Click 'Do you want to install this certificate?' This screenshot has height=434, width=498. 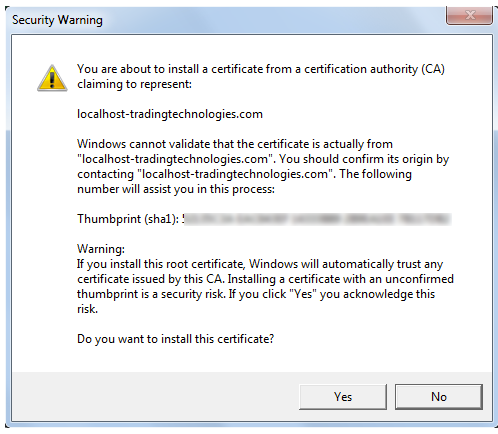pyautogui.click(x=176, y=339)
